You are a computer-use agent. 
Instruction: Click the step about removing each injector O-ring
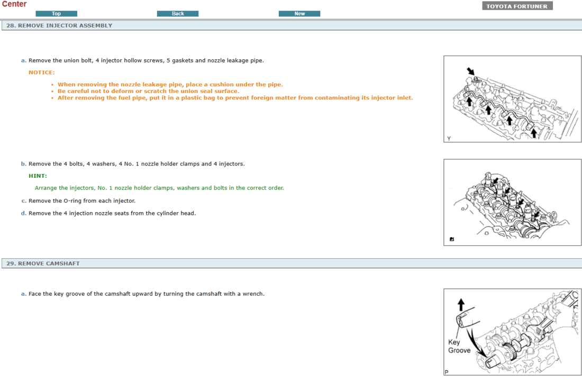82,201
